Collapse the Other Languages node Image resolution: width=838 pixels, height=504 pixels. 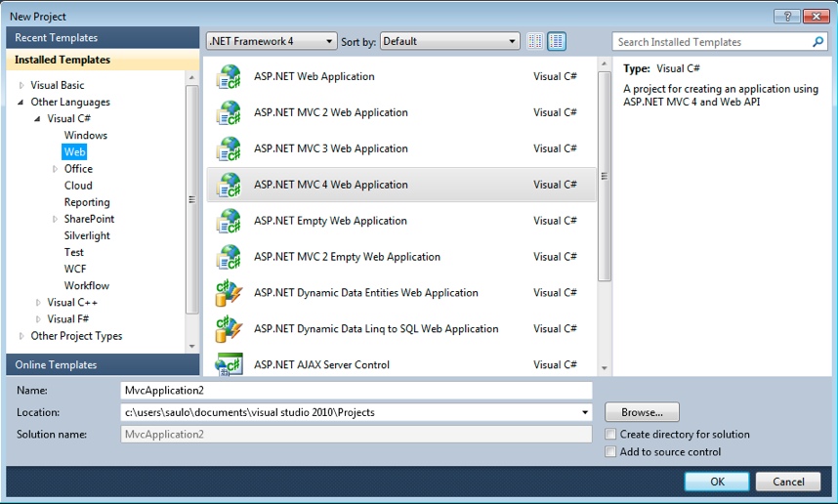[x=21, y=103]
